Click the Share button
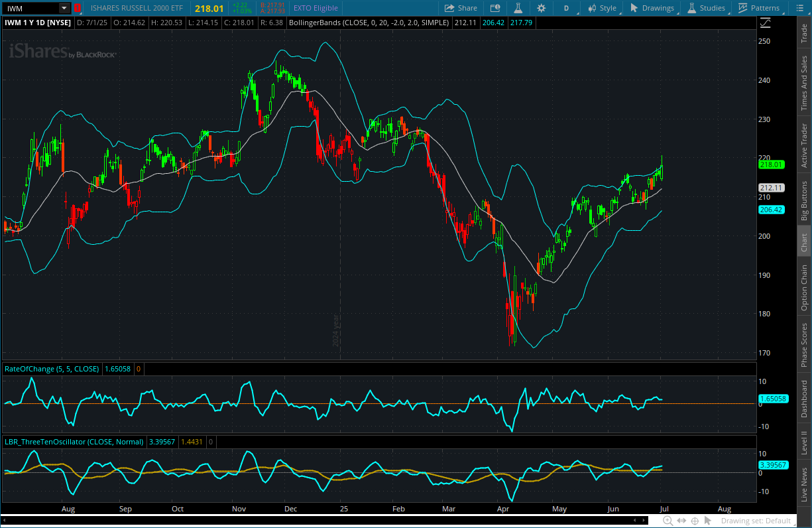 coord(461,8)
